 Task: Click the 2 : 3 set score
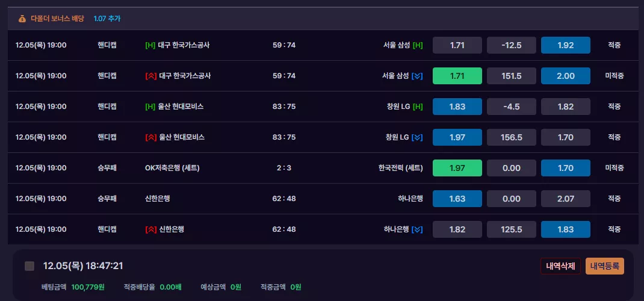(x=284, y=168)
